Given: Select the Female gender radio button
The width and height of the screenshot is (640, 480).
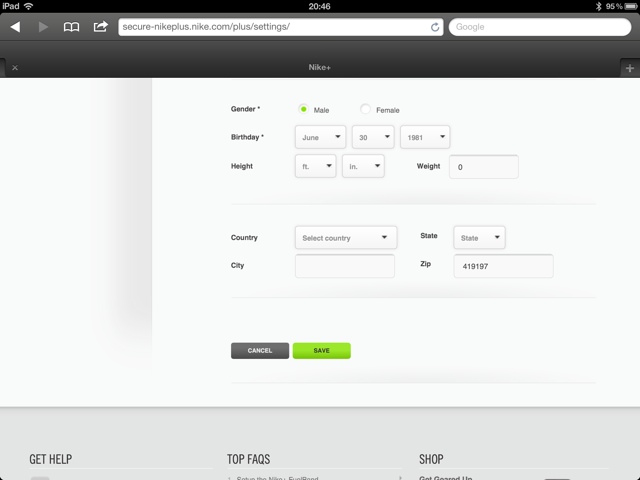Looking at the screenshot, I should pos(365,109).
